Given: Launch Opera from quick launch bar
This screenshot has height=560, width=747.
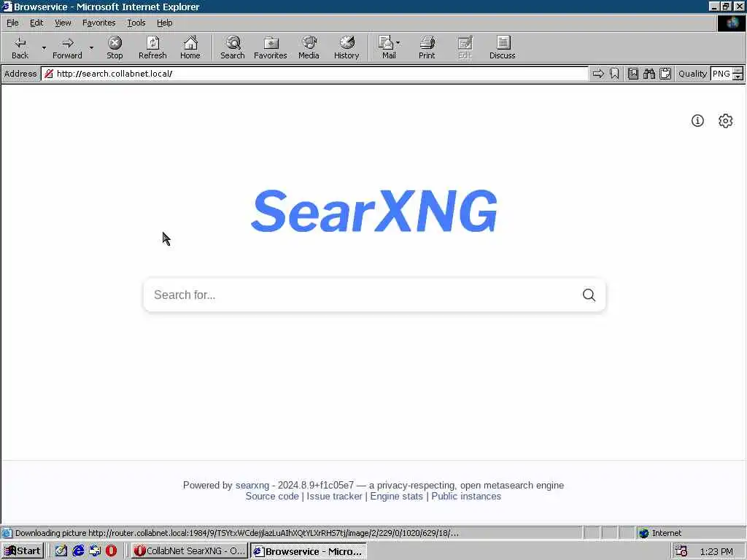Looking at the screenshot, I should 111,551.
